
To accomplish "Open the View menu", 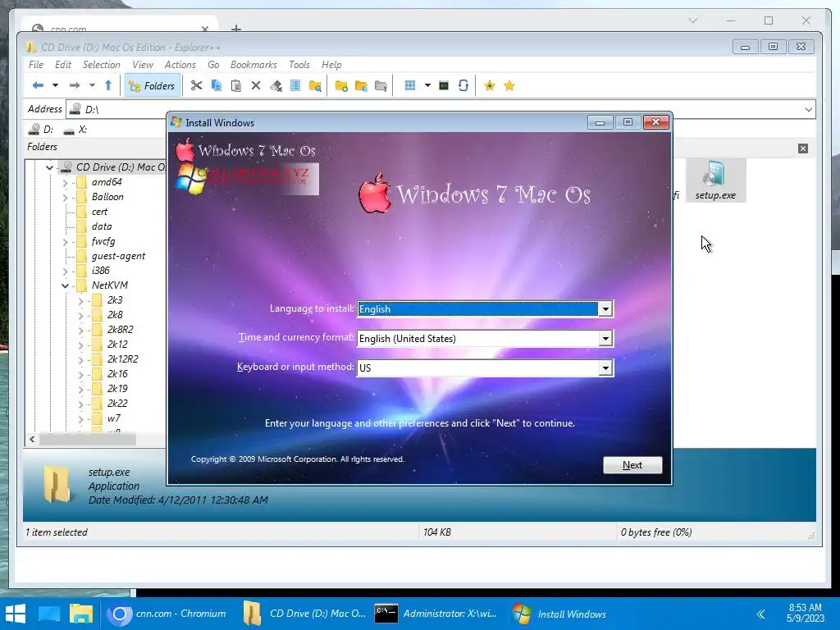I will 143,65.
